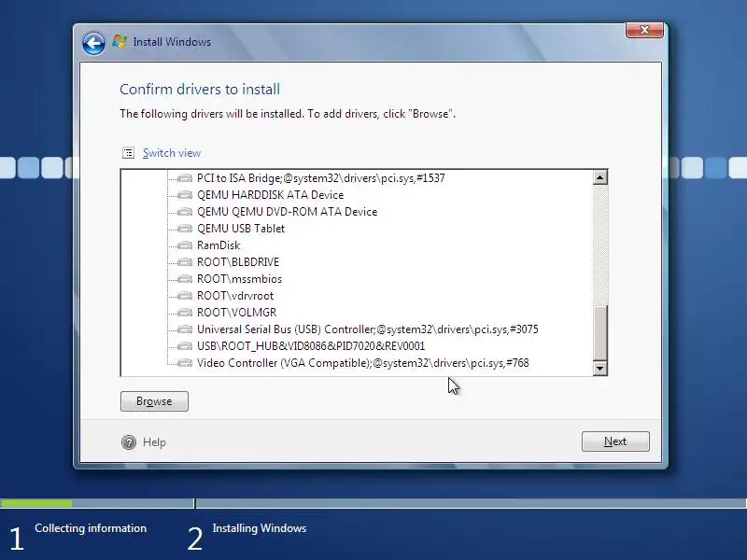The width and height of the screenshot is (747, 560).
Task: Click the device icon for QEMU USB Tablet
Action: (184, 229)
